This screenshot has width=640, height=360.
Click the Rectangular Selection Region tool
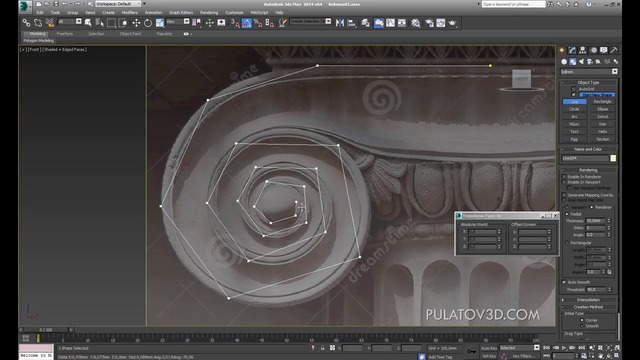coord(111,23)
